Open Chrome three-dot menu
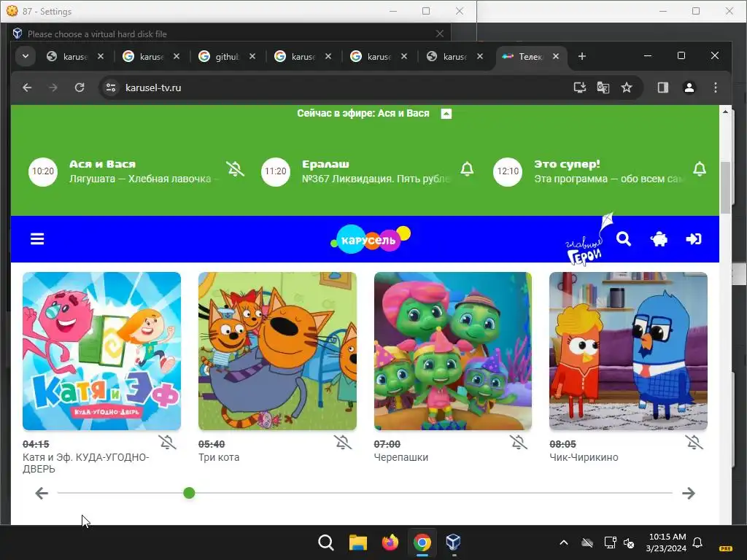 [x=715, y=87]
